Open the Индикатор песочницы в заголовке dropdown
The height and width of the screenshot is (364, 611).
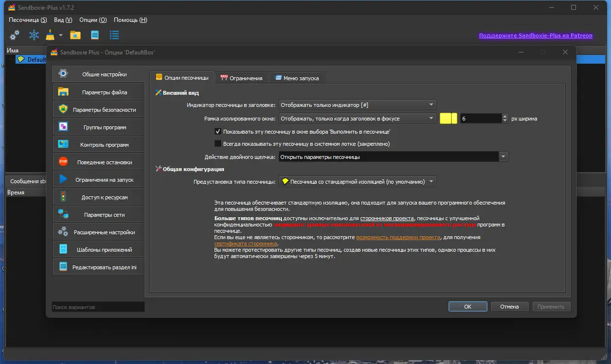[358, 105]
